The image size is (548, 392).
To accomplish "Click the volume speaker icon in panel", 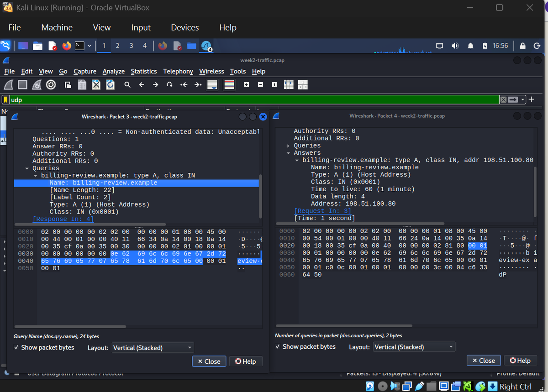I will tap(455, 46).
